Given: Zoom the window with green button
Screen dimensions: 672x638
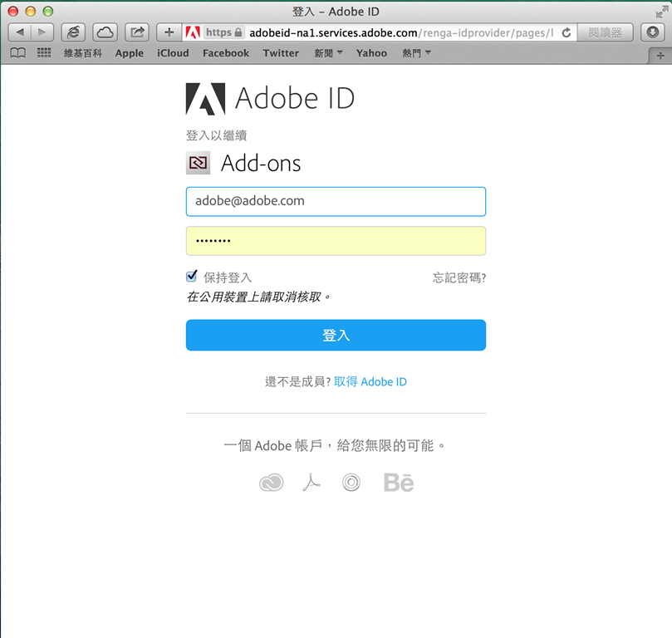Looking at the screenshot, I should [x=48, y=11].
